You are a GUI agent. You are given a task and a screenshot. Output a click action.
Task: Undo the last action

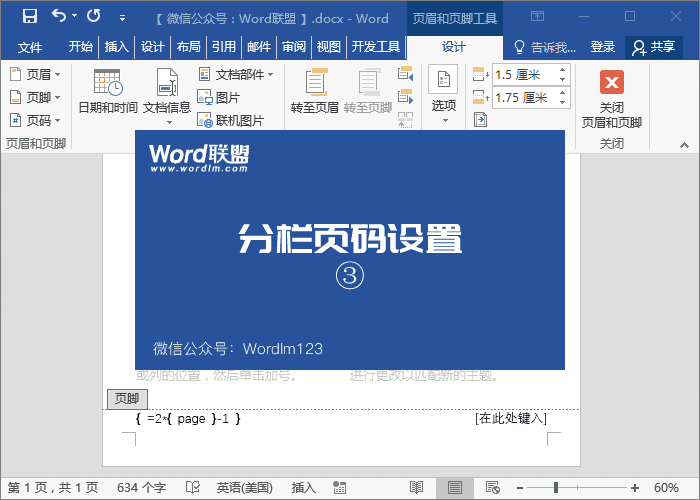pos(58,16)
